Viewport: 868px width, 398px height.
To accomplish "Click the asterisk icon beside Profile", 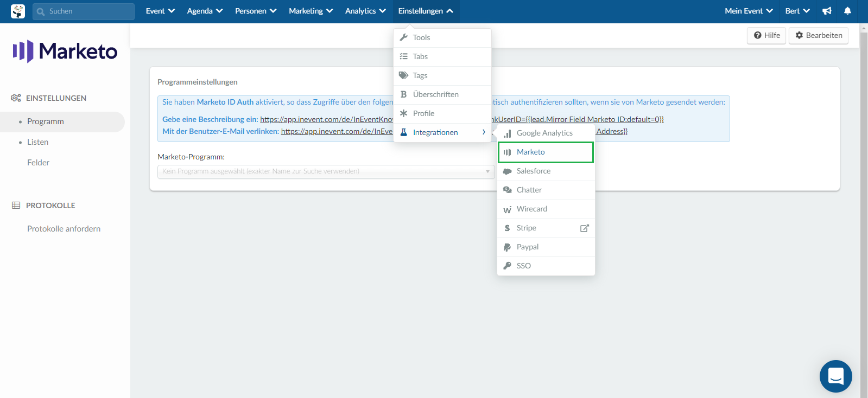I will 403,113.
